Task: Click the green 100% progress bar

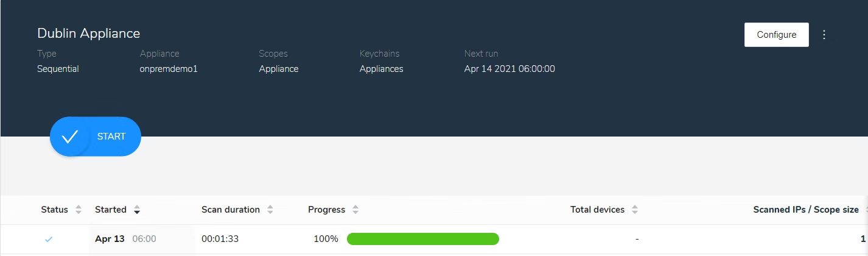Action: [423, 239]
